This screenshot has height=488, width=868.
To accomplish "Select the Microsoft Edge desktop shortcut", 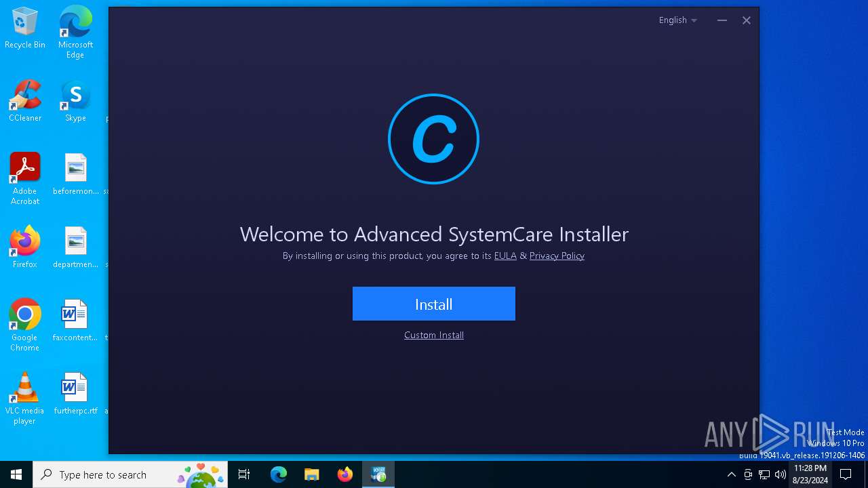I will click(x=75, y=33).
